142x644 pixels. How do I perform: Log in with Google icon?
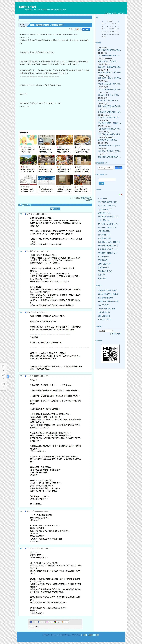pyautogui.click(x=57, y=622)
